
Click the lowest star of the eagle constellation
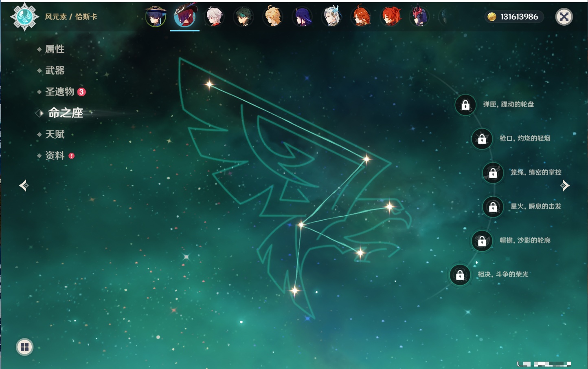294,290
